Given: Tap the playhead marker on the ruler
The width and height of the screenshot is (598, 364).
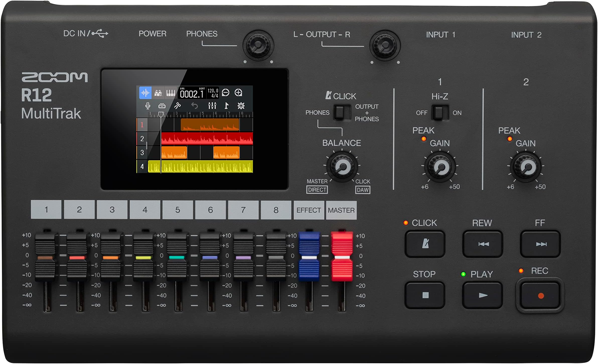Looking at the screenshot, I should pos(161,114).
